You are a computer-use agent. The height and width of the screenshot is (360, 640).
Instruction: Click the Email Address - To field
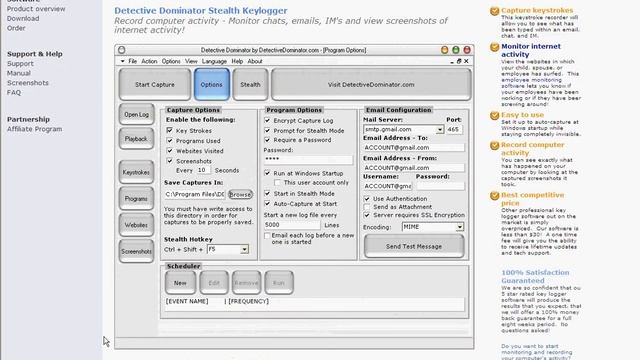coord(414,147)
